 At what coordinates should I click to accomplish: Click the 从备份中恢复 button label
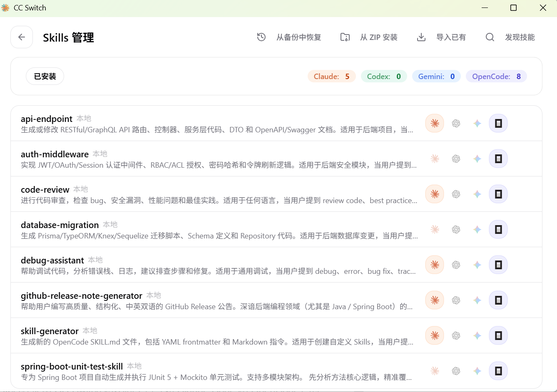[299, 37]
